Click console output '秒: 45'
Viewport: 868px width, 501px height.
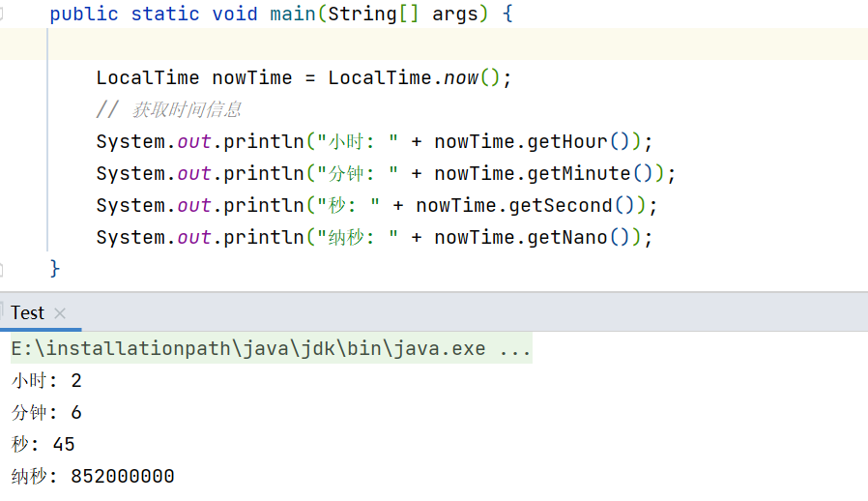click(43, 445)
